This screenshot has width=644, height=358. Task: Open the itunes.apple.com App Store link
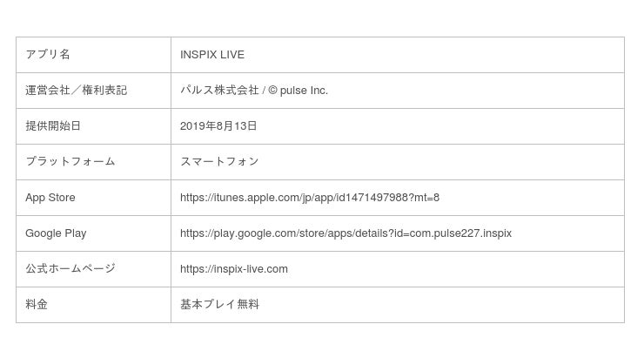[296, 198]
